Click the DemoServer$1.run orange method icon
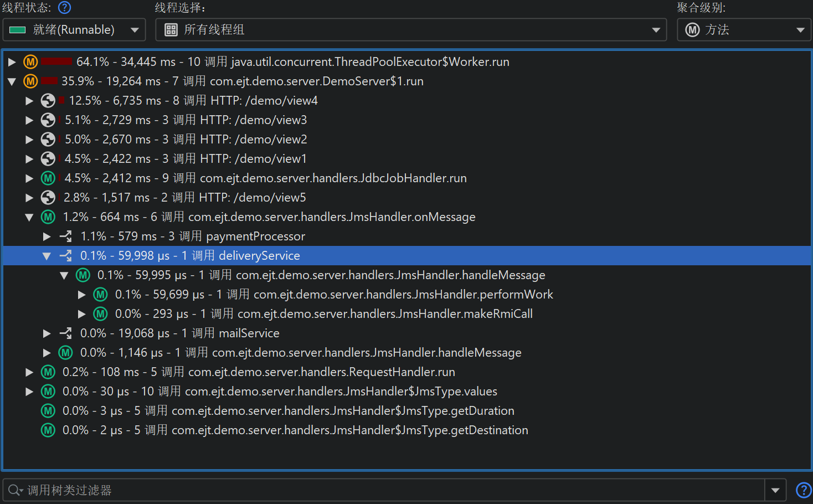This screenshot has height=504, width=813. pos(30,81)
